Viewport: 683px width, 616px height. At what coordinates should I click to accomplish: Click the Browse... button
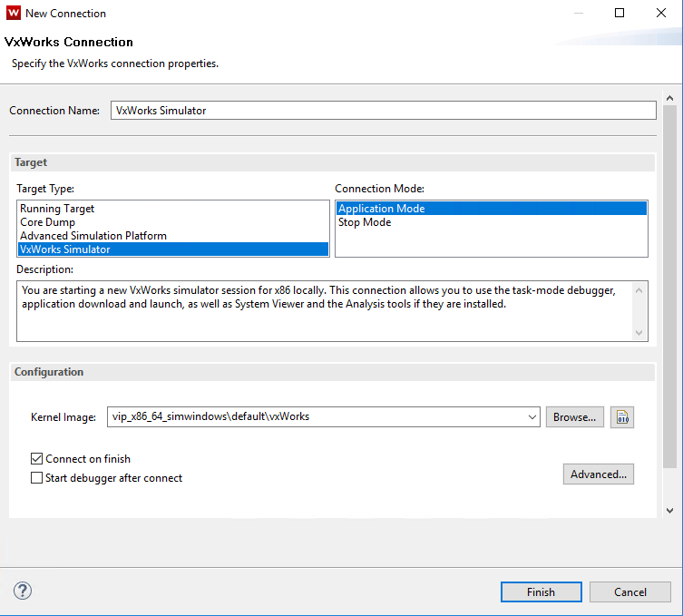[574, 417]
